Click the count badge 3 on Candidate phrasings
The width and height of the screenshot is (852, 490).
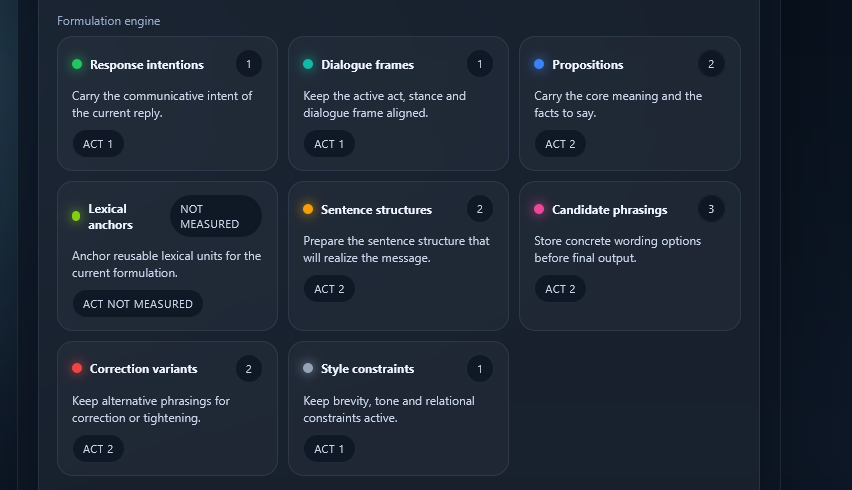(x=711, y=209)
